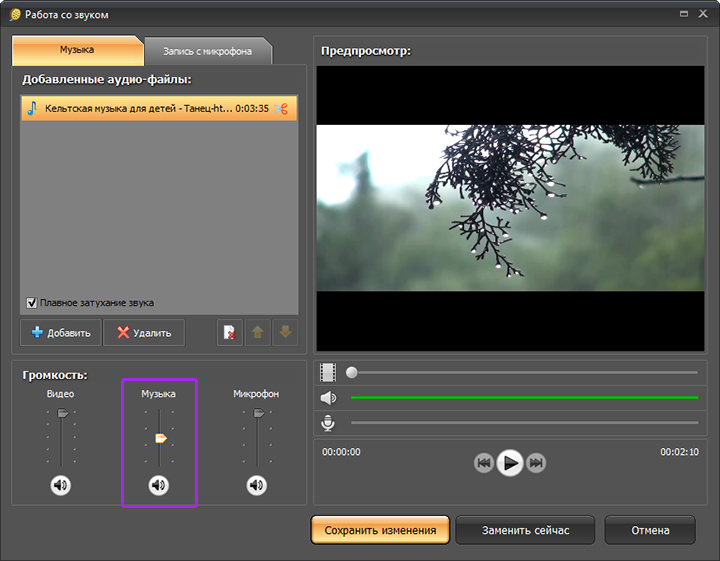Click the Отмена button
720x561 pixels.
(x=649, y=530)
